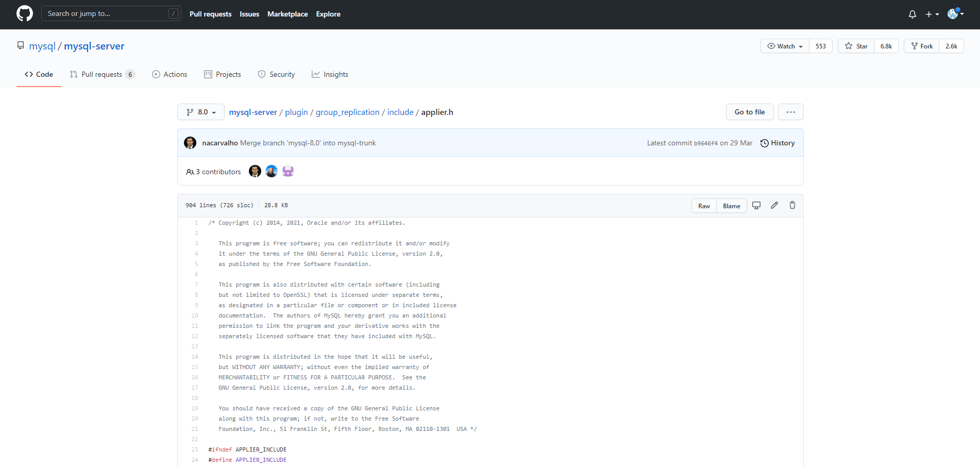Open Issues in top navigation
Viewport: 980px width, 467px height.
[249, 14]
